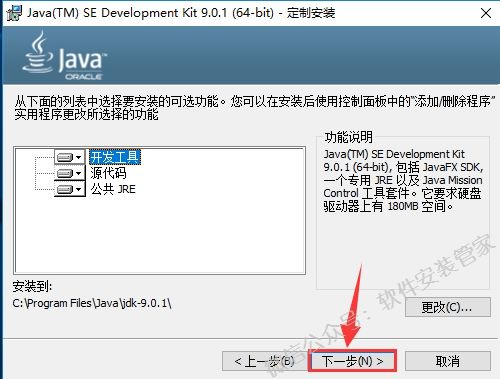Screen dimensions: 500x379
Task: Select the 开发工具 tree item
Action: pyautogui.click(x=115, y=157)
